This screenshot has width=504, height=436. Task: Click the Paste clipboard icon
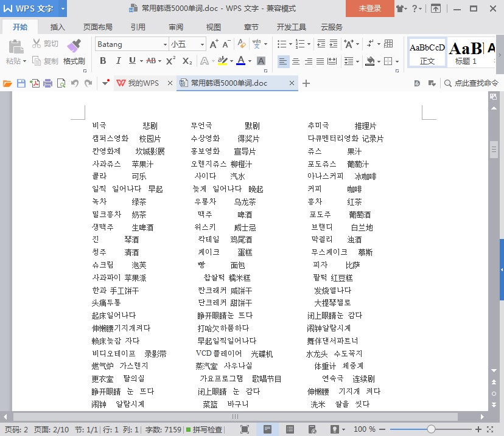point(16,47)
